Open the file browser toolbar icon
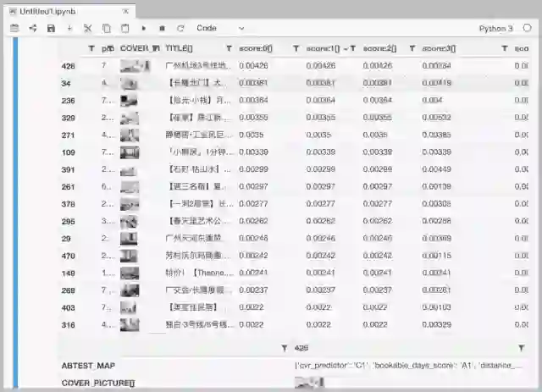This screenshot has height=392, width=542. [14, 28]
